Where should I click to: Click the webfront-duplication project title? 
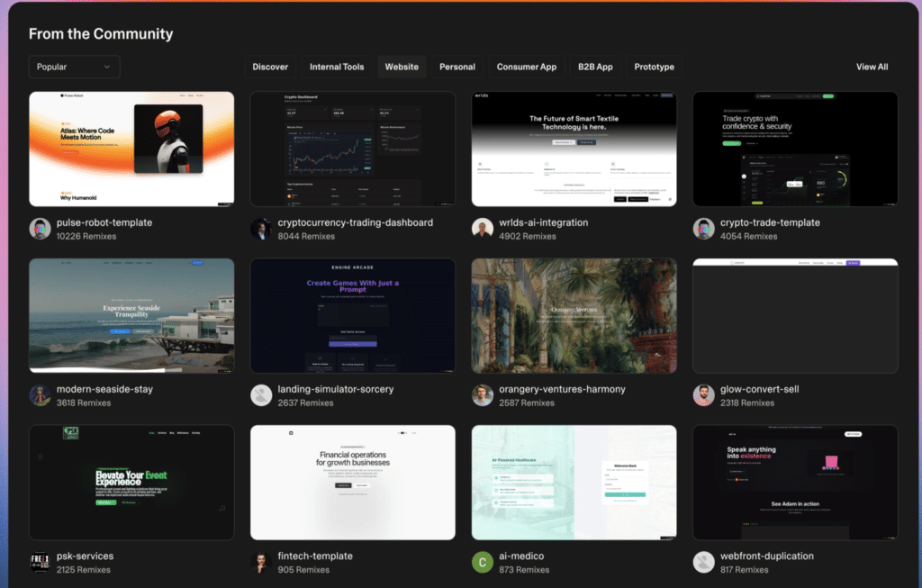tap(767, 556)
